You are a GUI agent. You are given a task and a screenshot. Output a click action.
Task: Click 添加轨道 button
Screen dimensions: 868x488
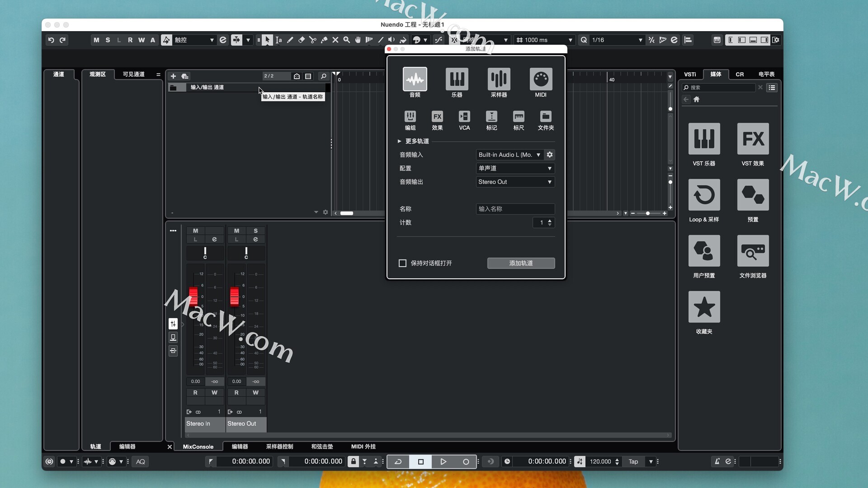tap(521, 263)
